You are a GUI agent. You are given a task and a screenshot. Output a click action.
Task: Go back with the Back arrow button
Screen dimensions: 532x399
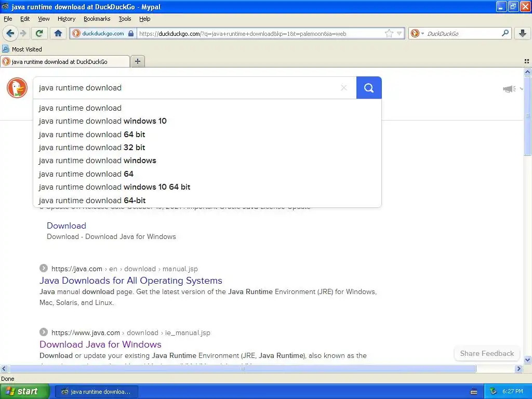coord(10,33)
